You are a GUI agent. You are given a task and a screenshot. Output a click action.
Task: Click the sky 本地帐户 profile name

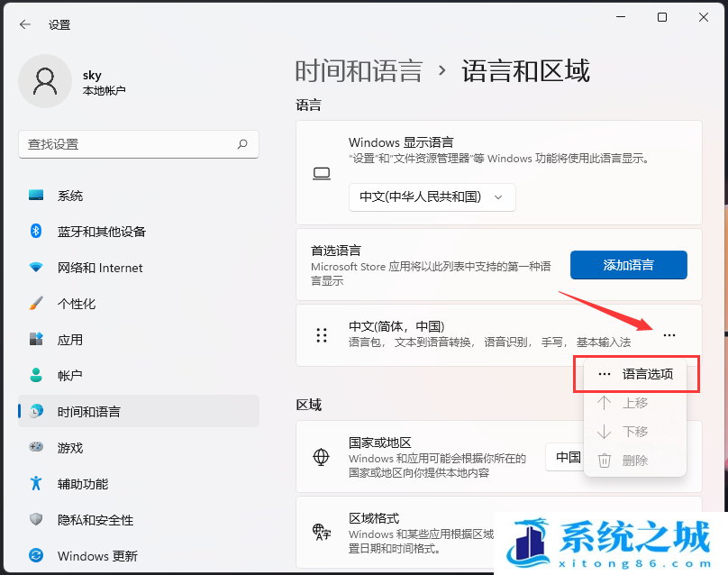click(x=104, y=82)
